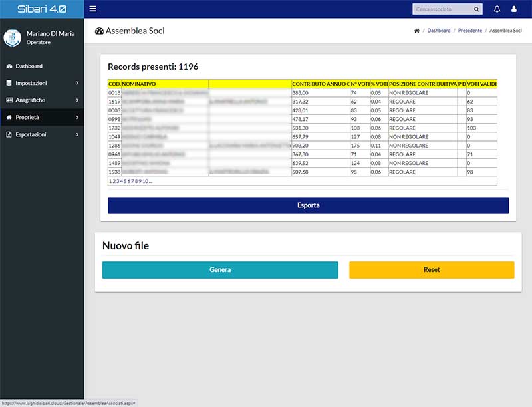The image size is (532, 407).
Task: Click the Assemblea Soci breadcrumb text
Action: [505, 31]
